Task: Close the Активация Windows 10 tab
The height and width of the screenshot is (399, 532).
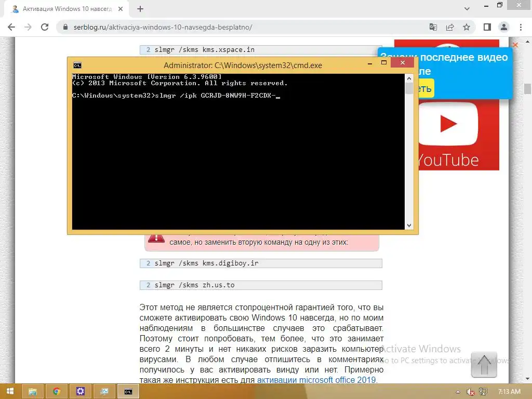Action: [121, 9]
